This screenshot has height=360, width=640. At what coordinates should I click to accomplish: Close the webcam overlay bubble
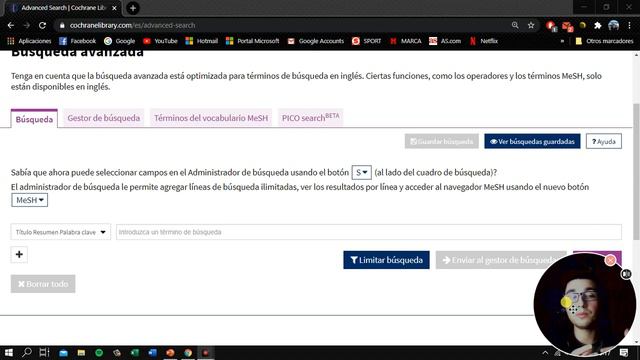610,260
